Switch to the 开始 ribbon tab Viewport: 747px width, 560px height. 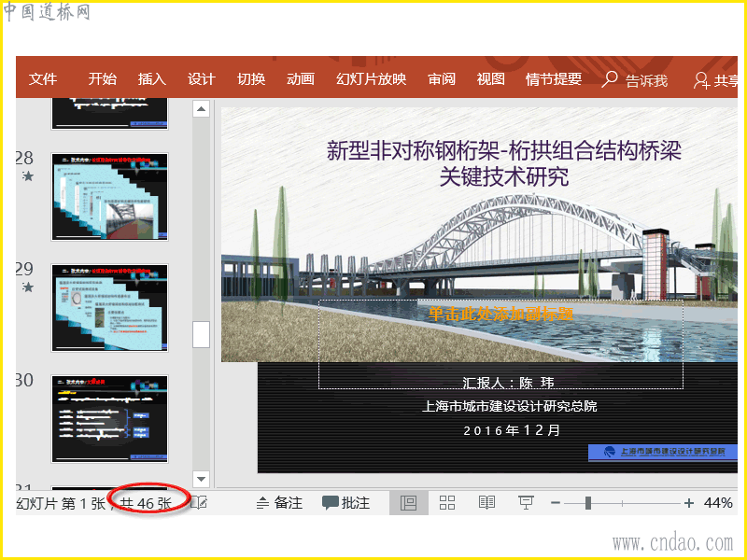(102, 78)
